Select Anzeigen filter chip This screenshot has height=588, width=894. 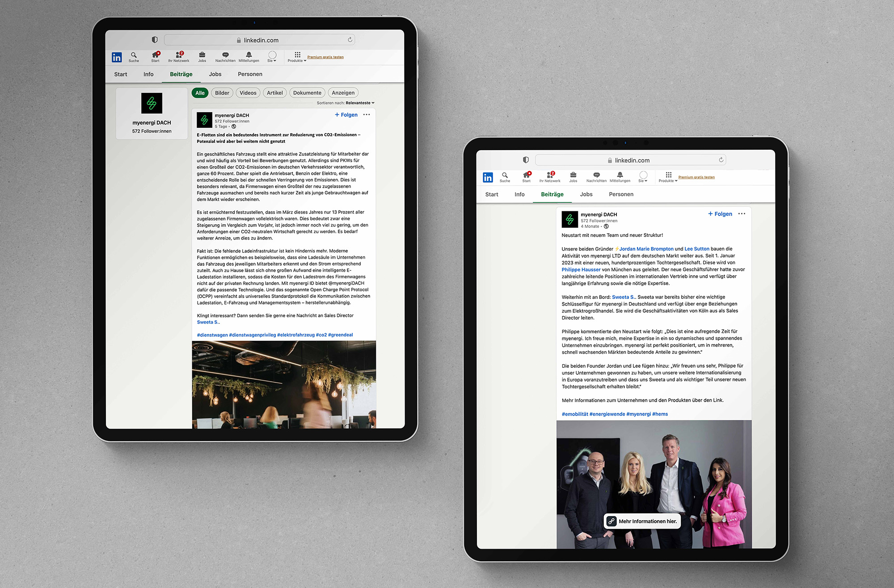pyautogui.click(x=343, y=93)
